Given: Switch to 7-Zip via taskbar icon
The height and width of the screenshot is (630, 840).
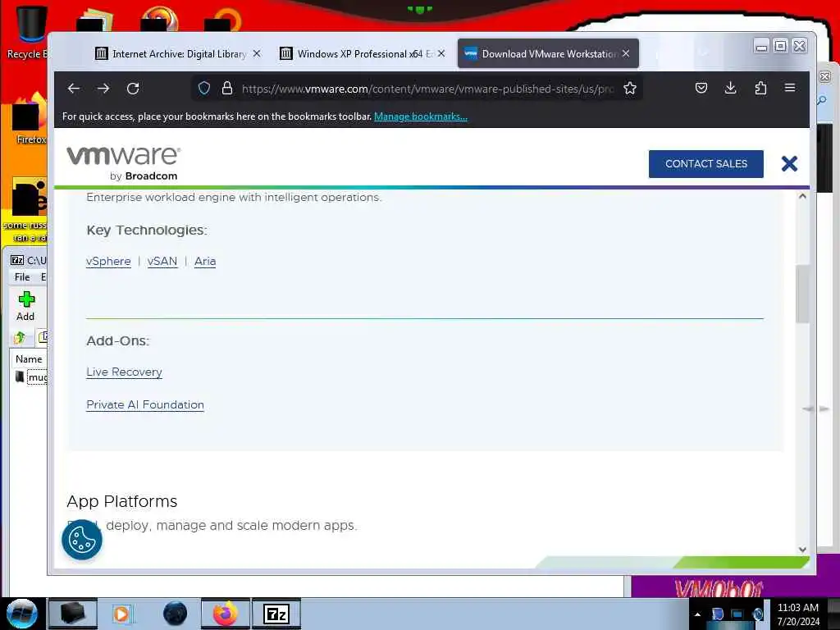Looking at the screenshot, I should (276, 614).
